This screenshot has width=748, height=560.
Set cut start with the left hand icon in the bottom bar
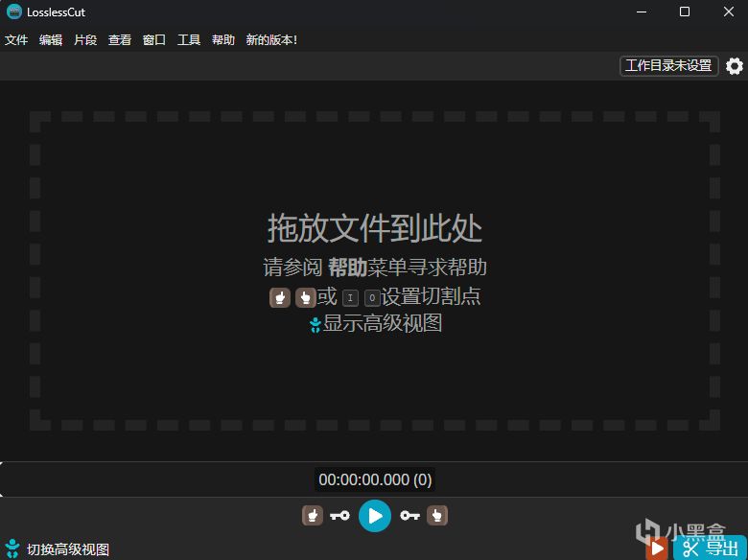click(313, 516)
